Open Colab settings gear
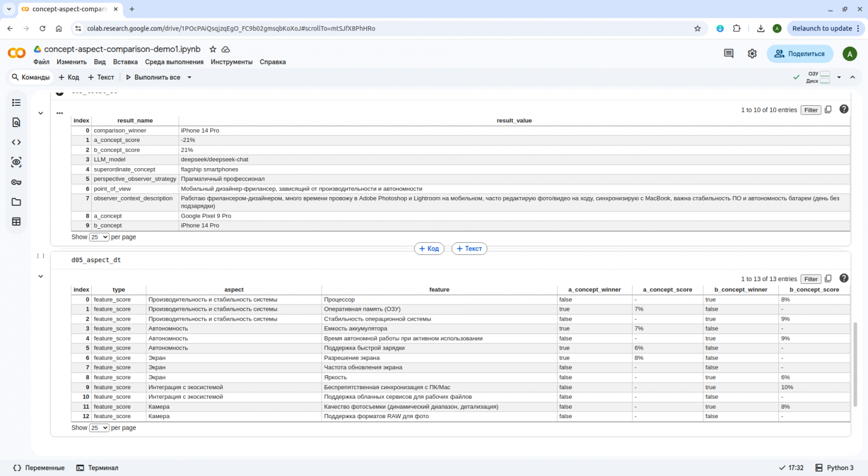 point(752,53)
